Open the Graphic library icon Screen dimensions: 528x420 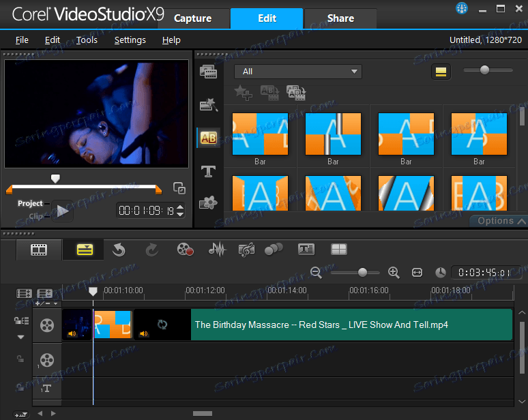click(208, 203)
